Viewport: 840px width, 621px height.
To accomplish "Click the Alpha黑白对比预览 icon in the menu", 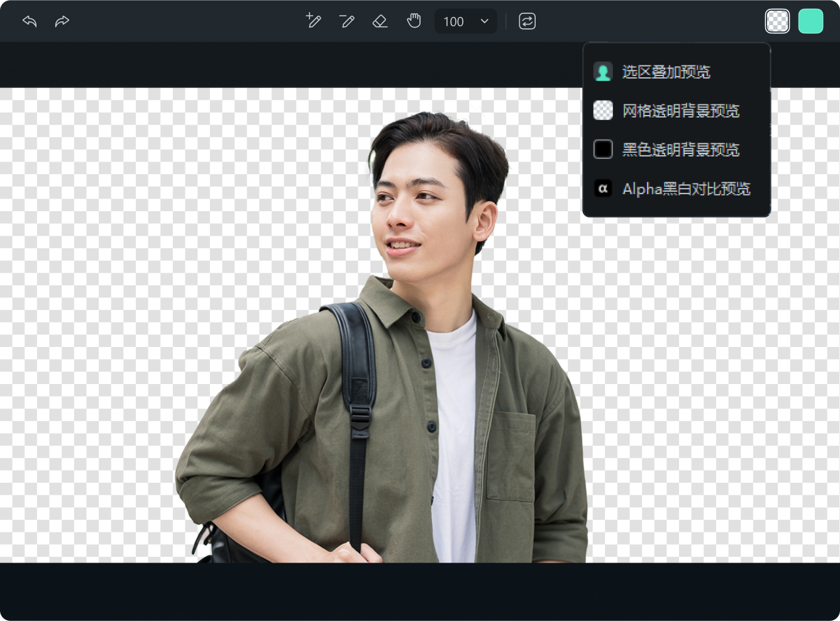I will point(603,189).
